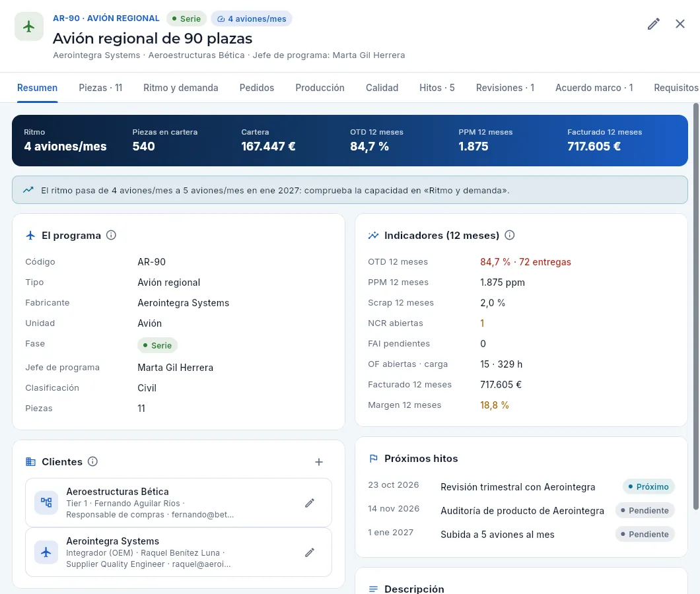Open the Hitos · 5 tab

[437, 88]
